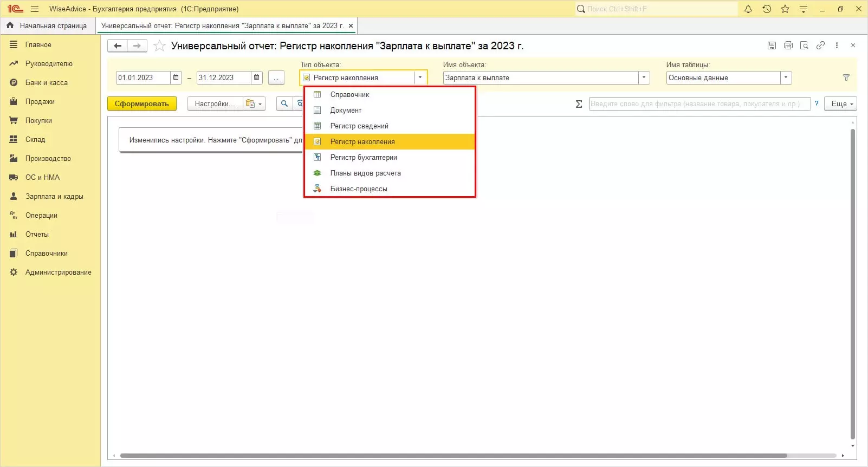Open notifications bell in title bar

(x=748, y=9)
